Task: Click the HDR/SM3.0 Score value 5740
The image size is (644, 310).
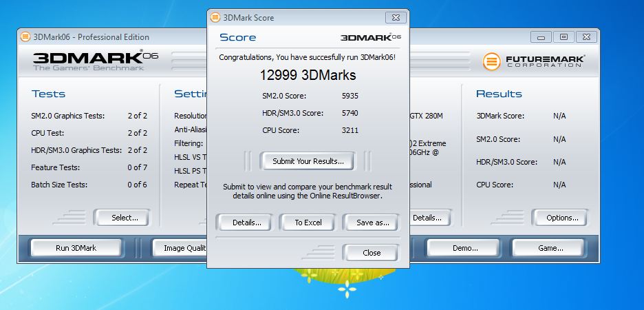Action: [x=350, y=113]
